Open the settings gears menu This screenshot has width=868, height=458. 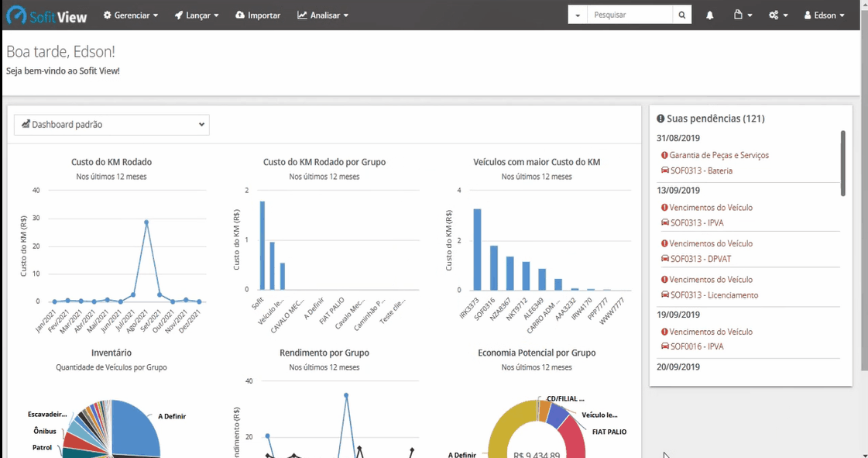click(774, 15)
